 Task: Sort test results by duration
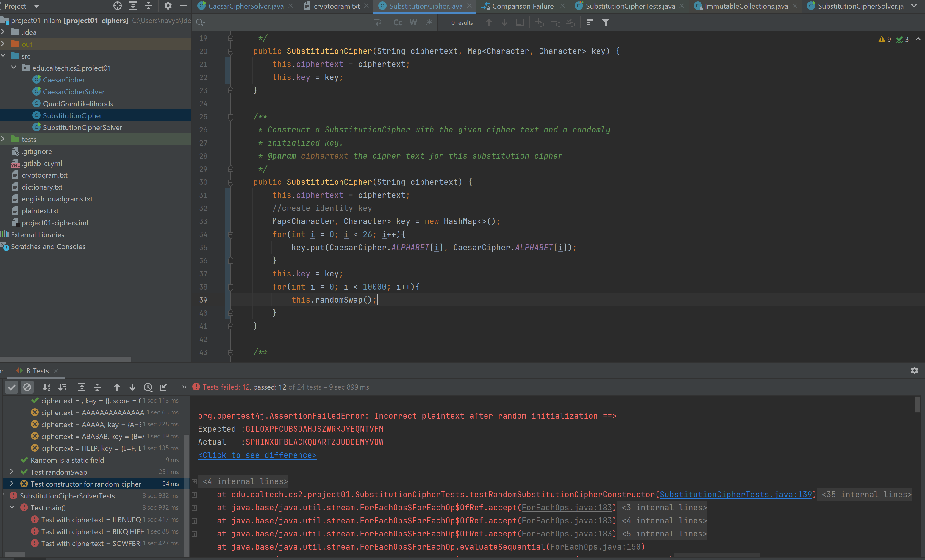(x=62, y=387)
